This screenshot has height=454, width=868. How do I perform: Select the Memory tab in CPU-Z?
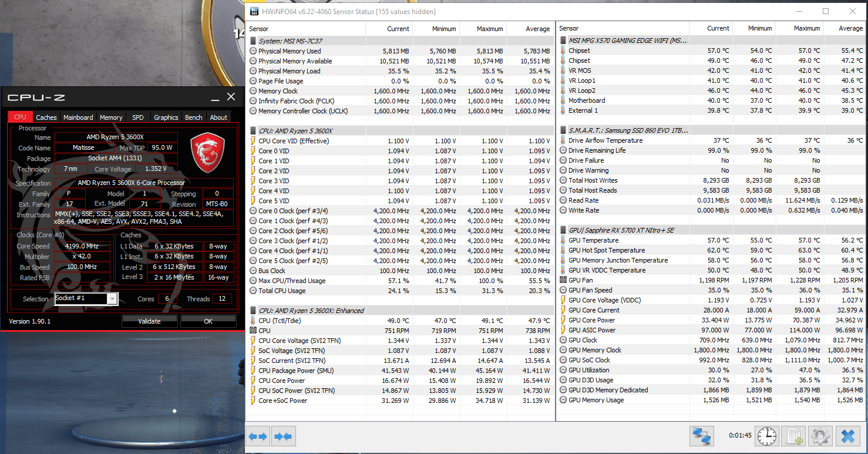[111, 117]
